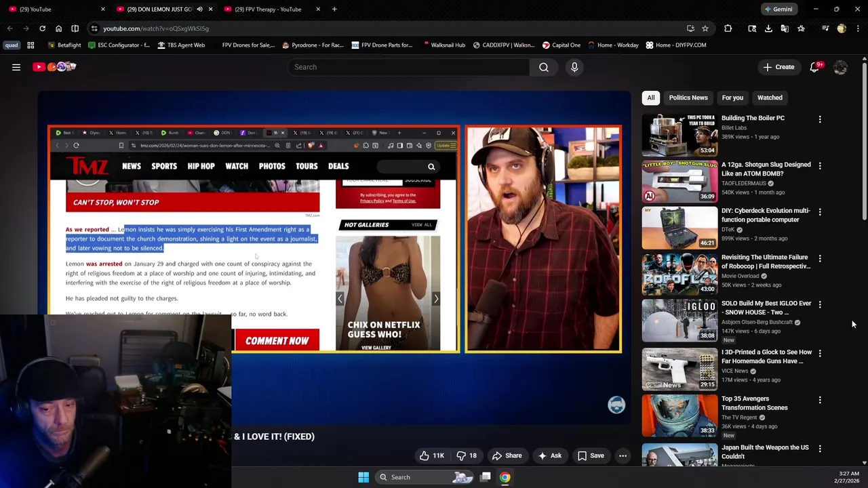The height and width of the screenshot is (488, 868).
Task: Reload the browser page
Action: [42, 28]
